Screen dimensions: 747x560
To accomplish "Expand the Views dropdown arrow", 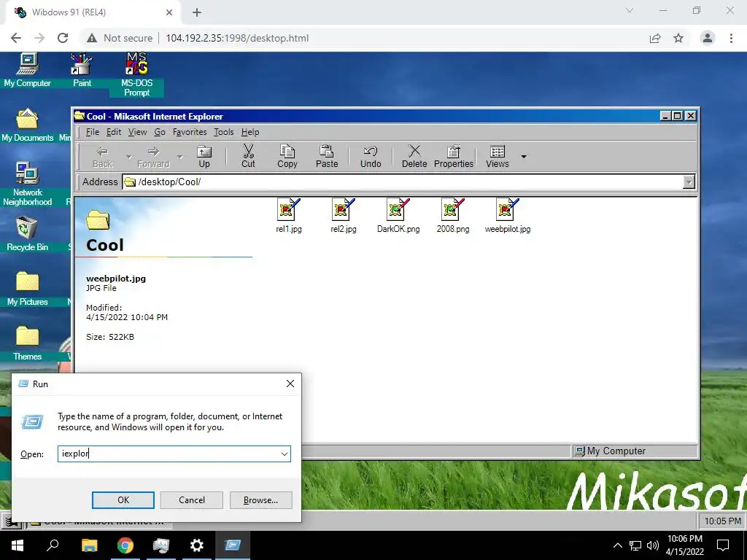I will (x=524, y=157).
